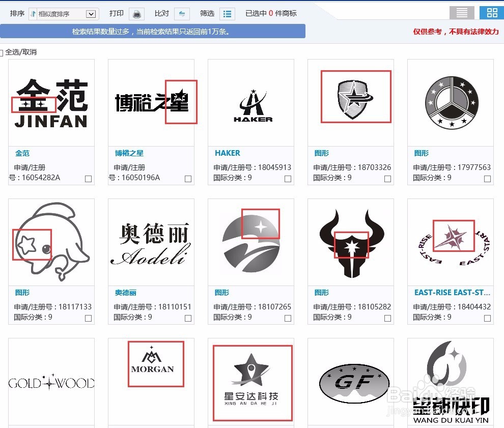Click the MORGAN logo thumbnail
Viewport: 504px width, 428px height.
pyautogui.click(x=151, y=382)
